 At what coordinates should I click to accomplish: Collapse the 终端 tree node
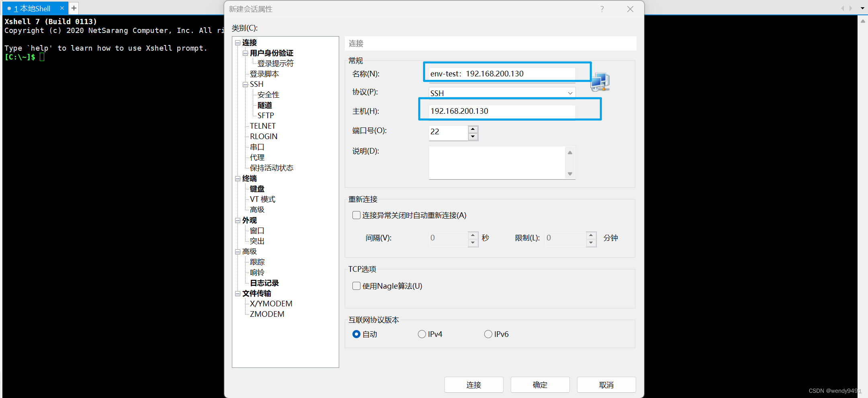(x=237, y=178)
